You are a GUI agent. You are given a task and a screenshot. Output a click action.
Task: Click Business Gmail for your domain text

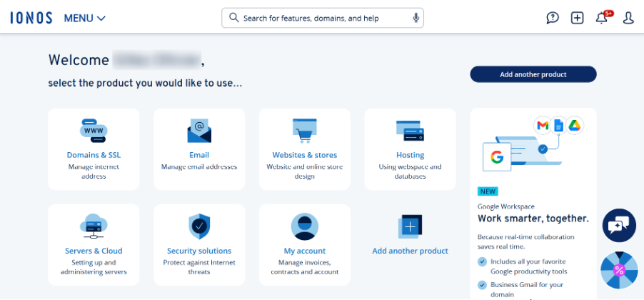click(527, 290)
